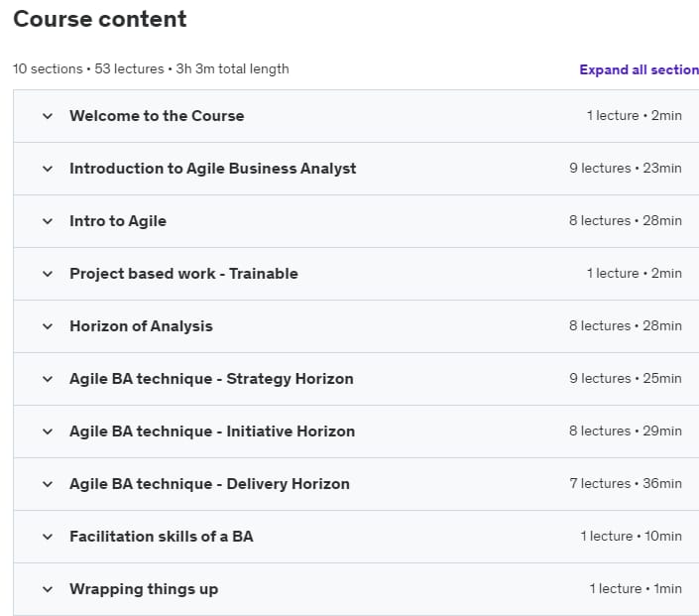Open Introduction to Agile Business Analyst title
This screenshot has height=616, width=699.
point(212,169)
